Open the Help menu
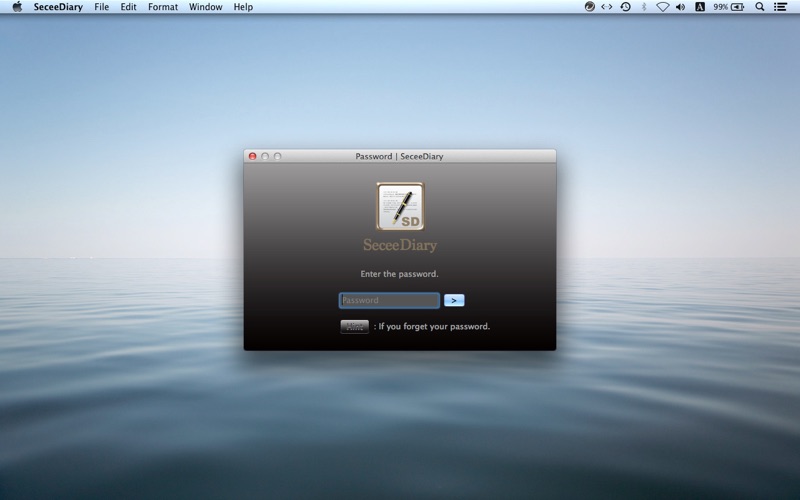Viewport: 800px width, 500px height. click(x=243, y=7)
